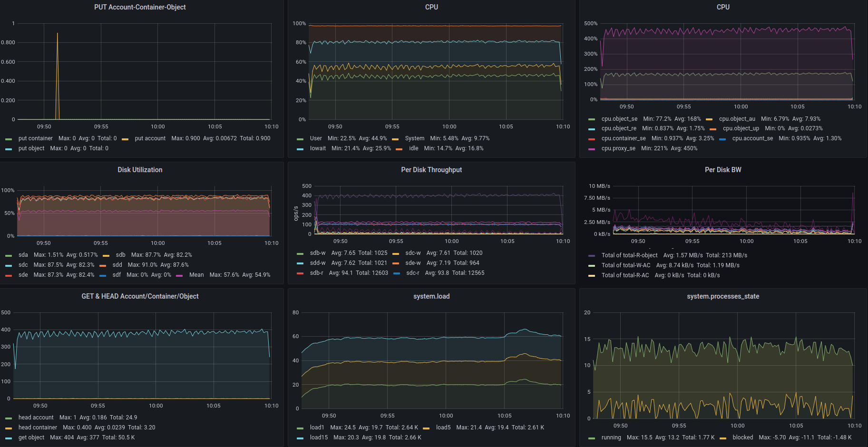Screen dimensions: 868x447
Task: Toggle the put account series in legend
Action: pyautogui.click(x=150, y=138)
